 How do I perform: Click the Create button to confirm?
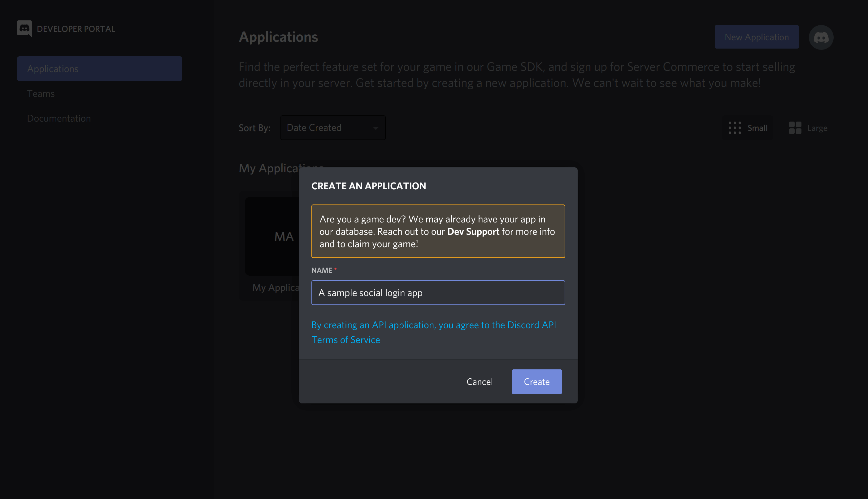pos(536,381)
